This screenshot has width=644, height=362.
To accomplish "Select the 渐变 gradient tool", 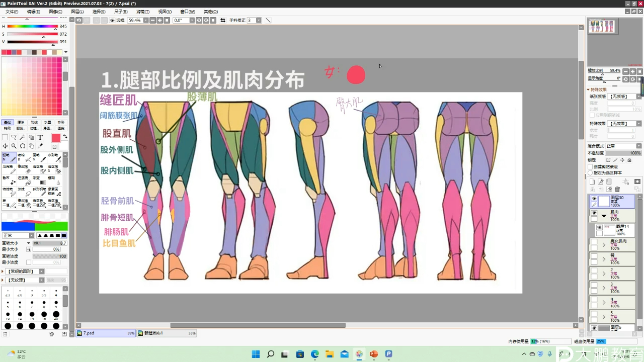I will pyautogui.click(x=39, y=181).
